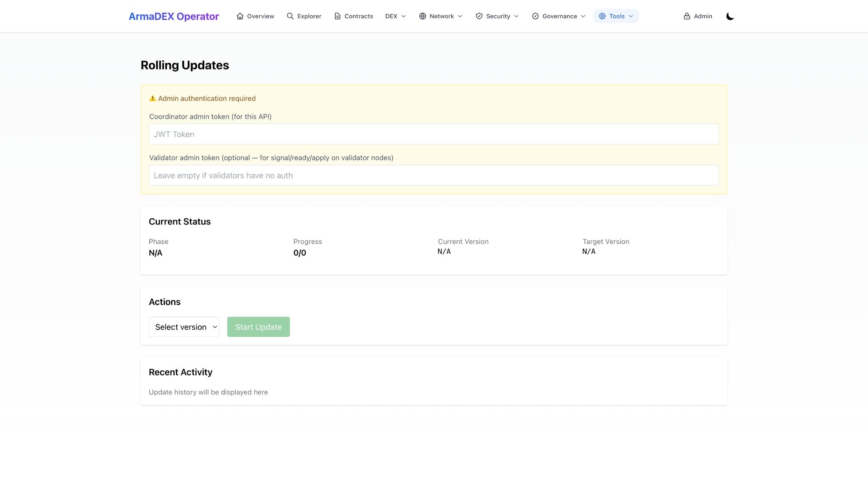Select the magnifier icon beside Explorer
Screen dimensions: 868x500
point(290,16)
